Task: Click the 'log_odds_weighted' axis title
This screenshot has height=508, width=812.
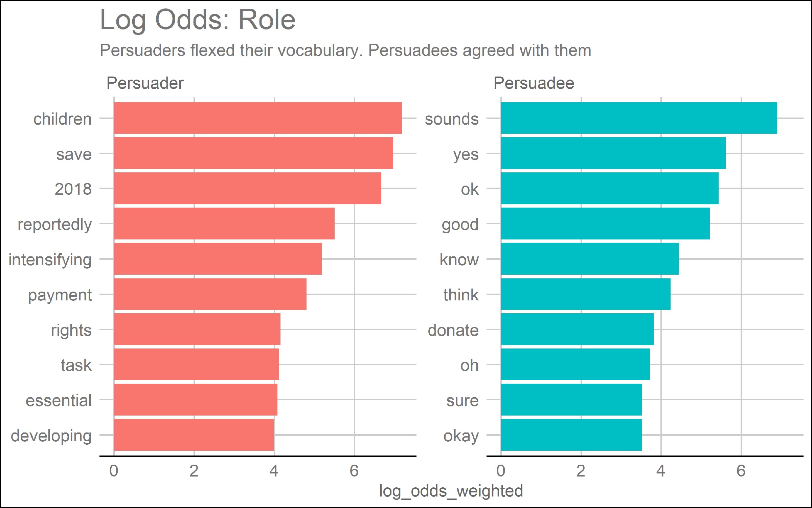Action: (451, 491)
